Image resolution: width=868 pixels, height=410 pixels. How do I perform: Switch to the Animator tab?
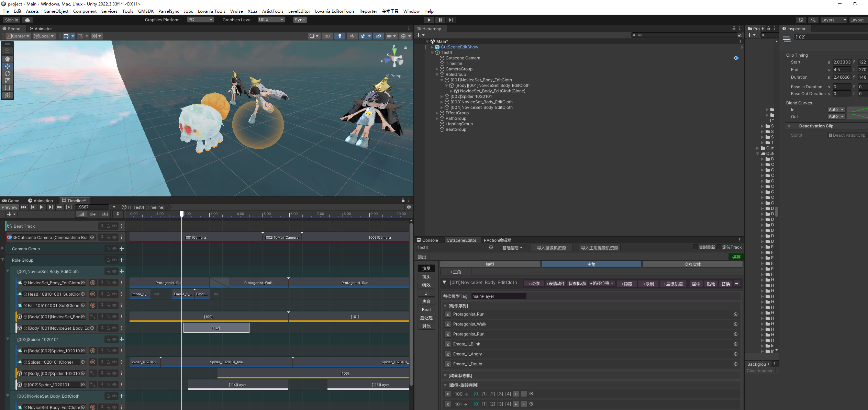click(x=41, y=29)
